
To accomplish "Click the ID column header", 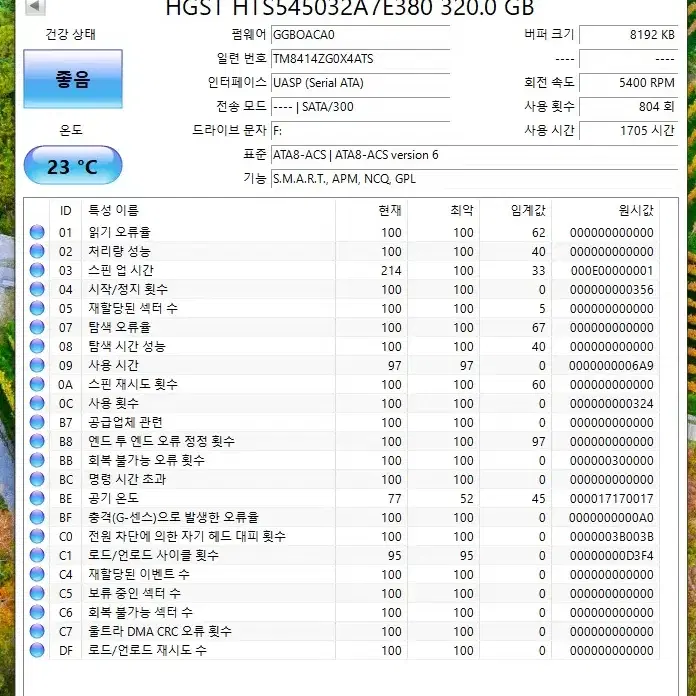I will click(66, 210).
